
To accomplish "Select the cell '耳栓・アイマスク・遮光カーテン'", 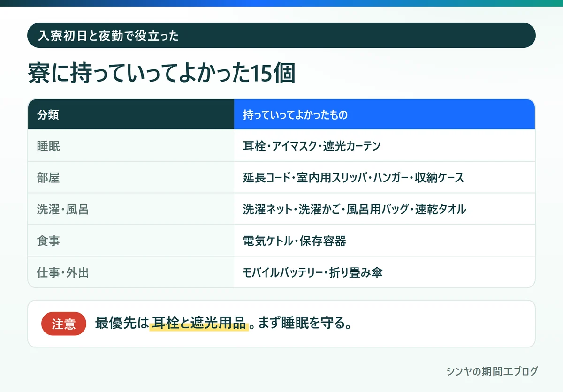I will 384,146.
